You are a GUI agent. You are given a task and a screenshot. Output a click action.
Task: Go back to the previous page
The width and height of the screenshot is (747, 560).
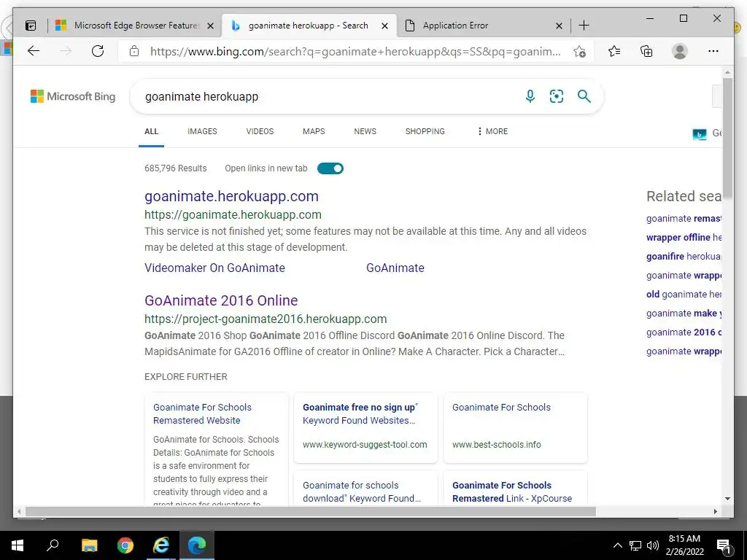click(34, 51)
